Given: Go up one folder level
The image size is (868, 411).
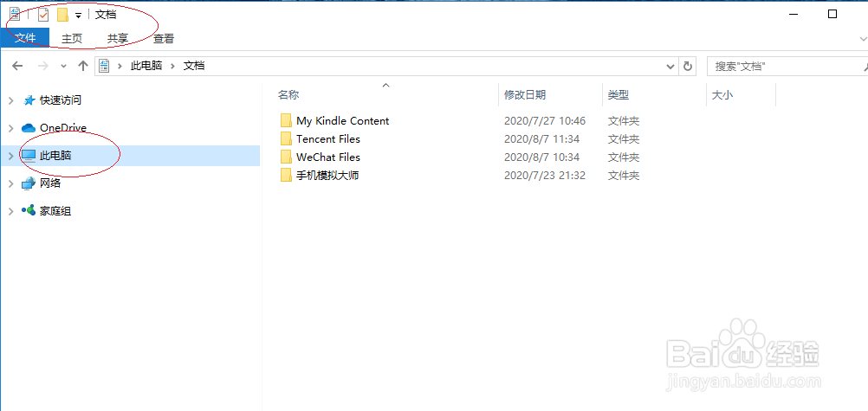Looking at the screenshot, I should [x=83, y=66].
